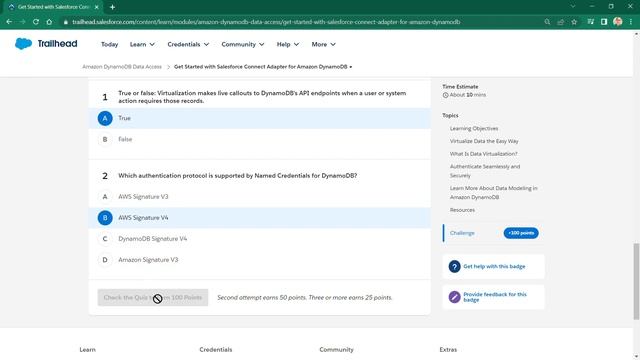
Task: Click the browser URL address field
Action: [x=302, y=22]
